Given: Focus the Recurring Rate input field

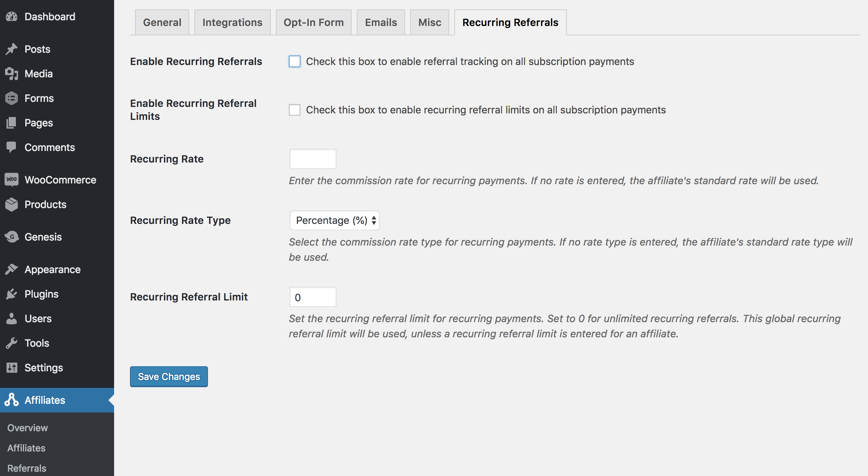Looking at the screenshot, I should pos(313,159).
